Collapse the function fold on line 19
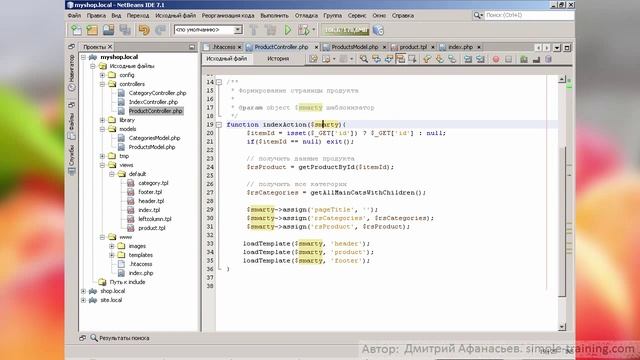 point(219,124)
